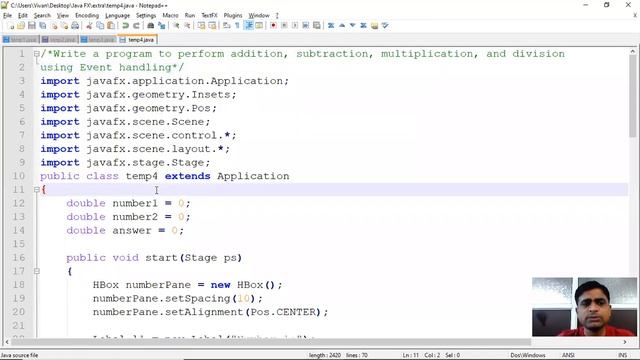Click line number 15 in the margin
640x360 pixels.
coord(19,244)
